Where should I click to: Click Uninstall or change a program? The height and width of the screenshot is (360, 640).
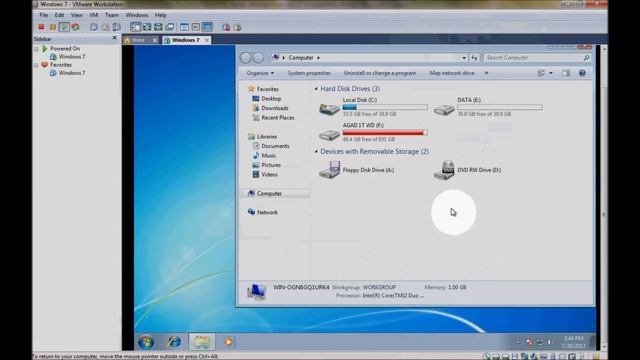pyautogui.click(x=380, y=73)
